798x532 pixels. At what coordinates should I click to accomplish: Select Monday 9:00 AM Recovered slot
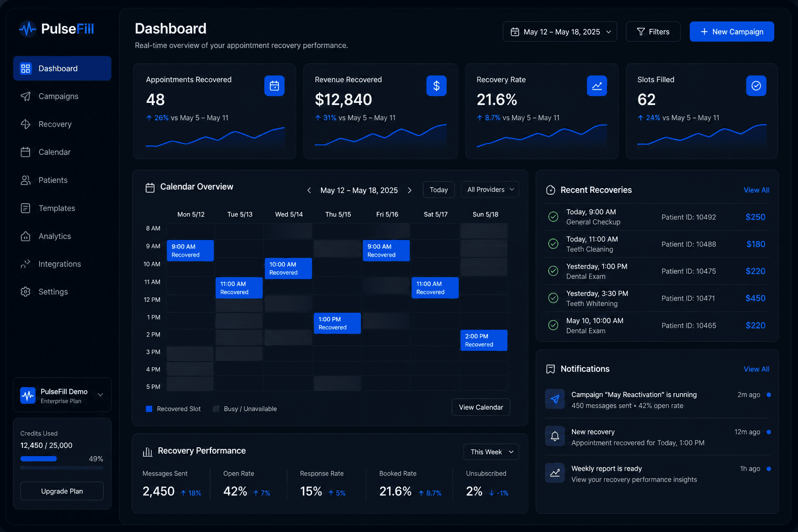190,250
